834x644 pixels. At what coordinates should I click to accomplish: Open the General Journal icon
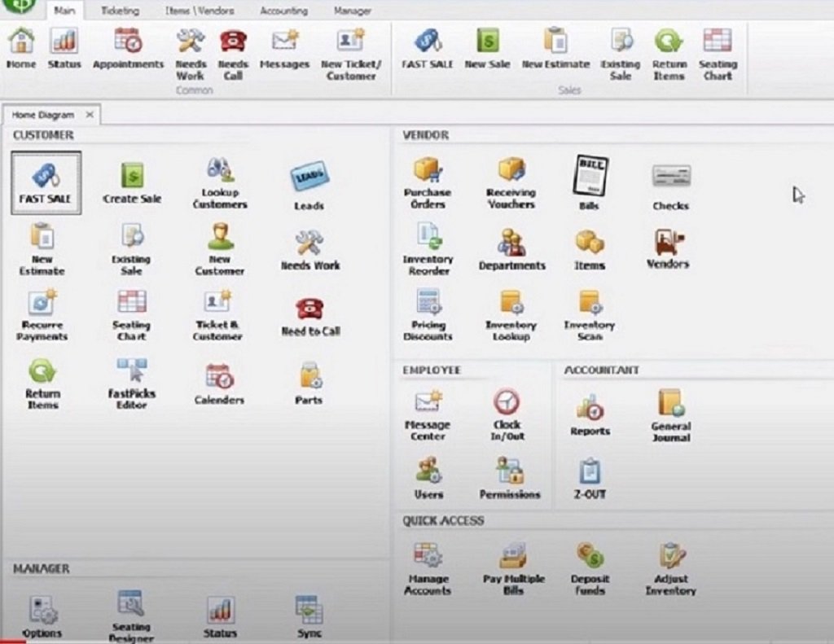[x=670, y=414]
